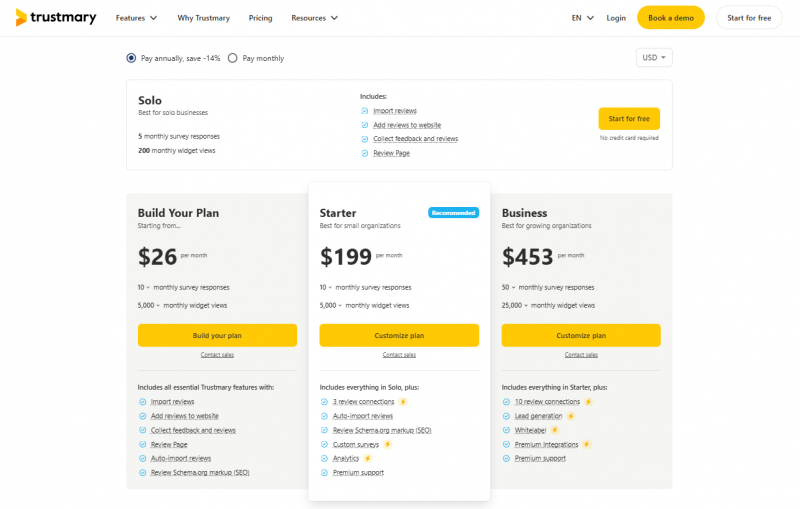Click the Recommended badge on Starter

[453, 213]
